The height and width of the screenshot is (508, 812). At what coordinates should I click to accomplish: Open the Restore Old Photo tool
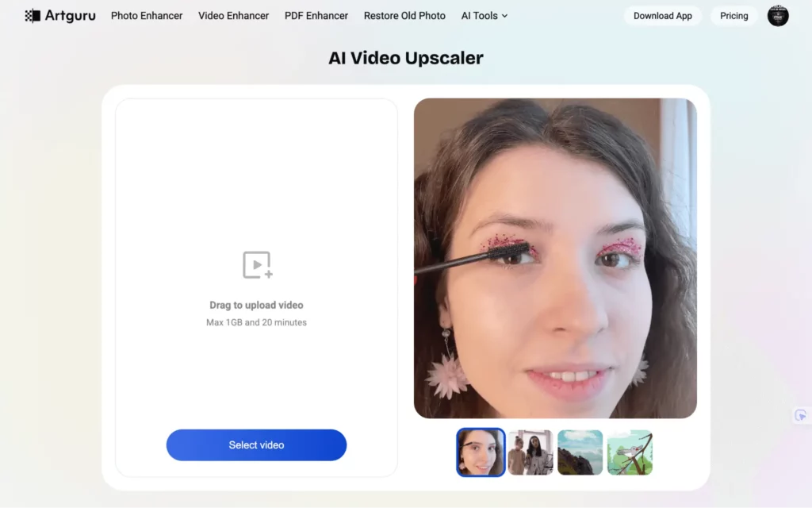click(x=404, y=15)
